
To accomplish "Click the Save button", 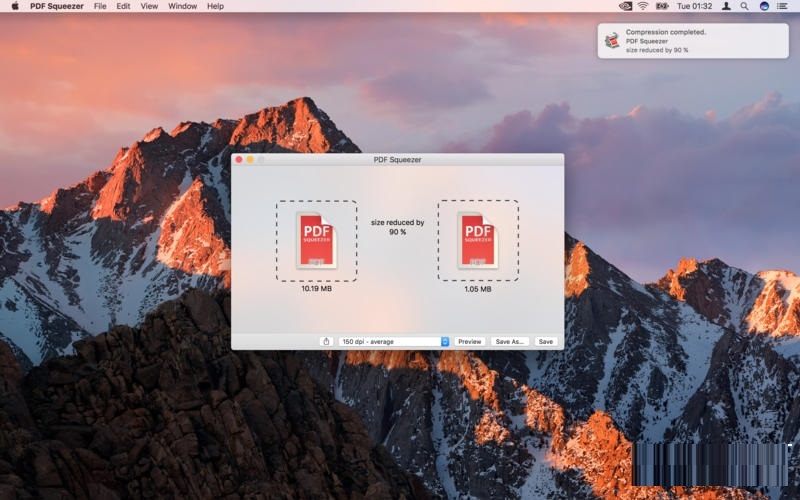I will coord(546,341).
